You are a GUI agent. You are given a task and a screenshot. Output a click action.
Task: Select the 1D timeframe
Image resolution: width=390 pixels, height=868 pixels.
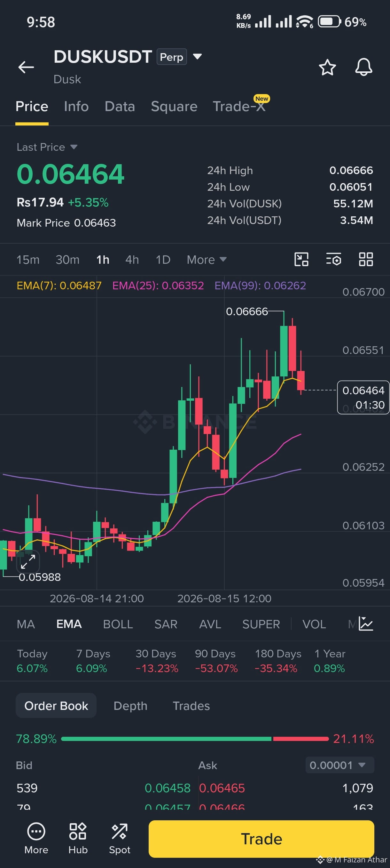coord(163,260)
